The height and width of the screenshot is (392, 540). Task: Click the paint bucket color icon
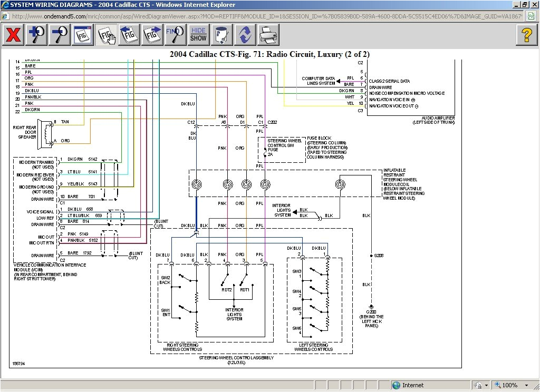[x=221, y=35]
